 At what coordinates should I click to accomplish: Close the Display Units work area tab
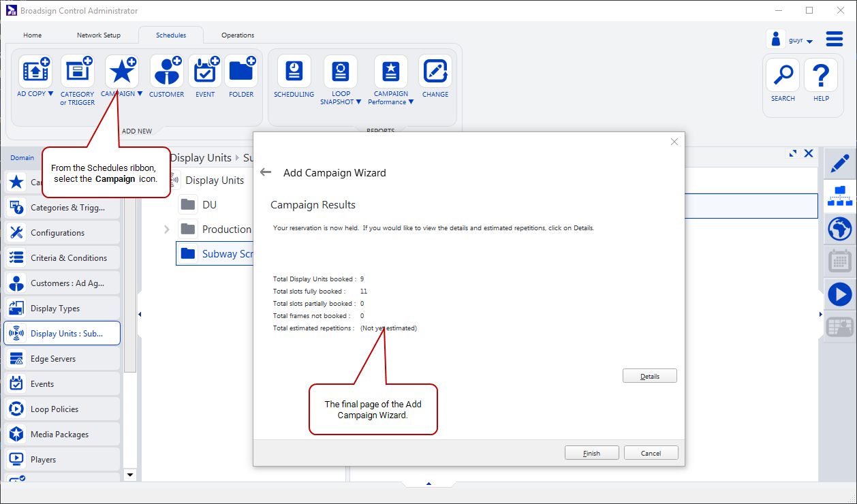click(809, 154)
